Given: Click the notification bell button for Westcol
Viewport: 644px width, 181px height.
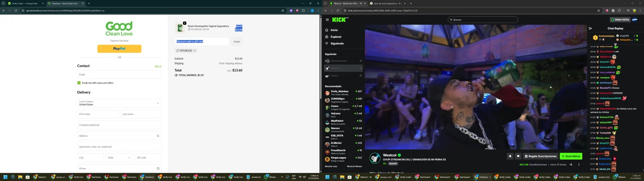Looking at the screenshot, I should pyautogui.click(x=510, y=156).
